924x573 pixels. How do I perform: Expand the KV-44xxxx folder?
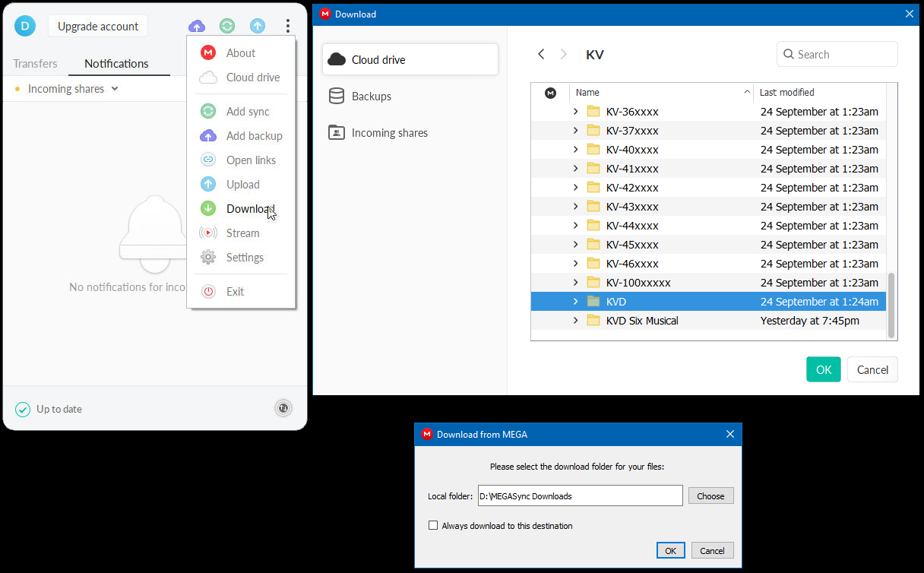coord(575,226)
